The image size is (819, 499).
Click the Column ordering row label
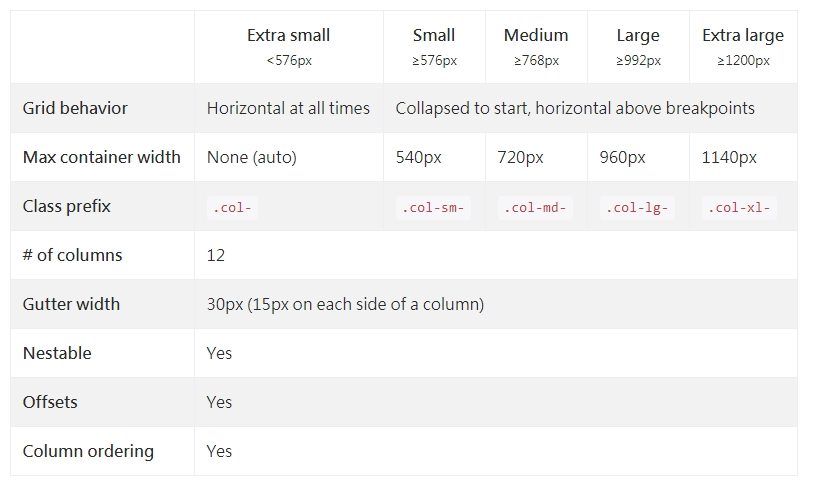pos(88,451)
